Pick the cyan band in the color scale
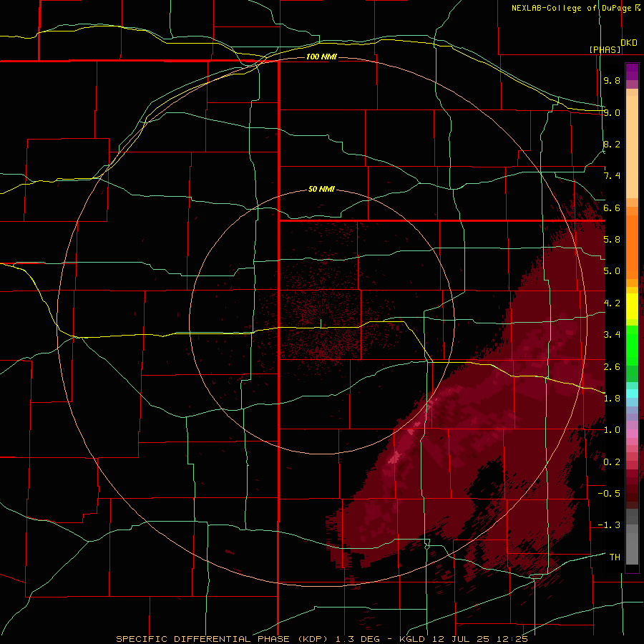 coord(632,393)
